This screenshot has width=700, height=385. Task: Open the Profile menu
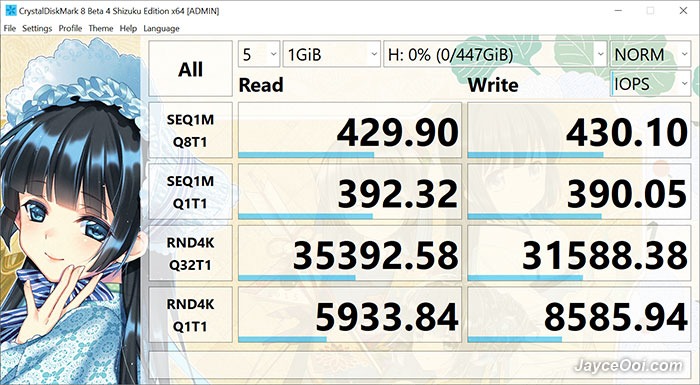pos(70,28)
